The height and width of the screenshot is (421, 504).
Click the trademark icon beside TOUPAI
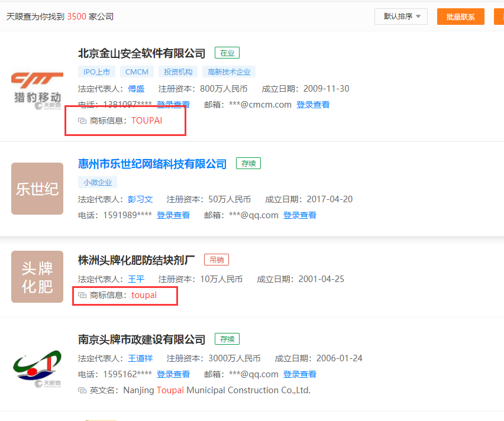pyautogui.click(x=82, y=121)
